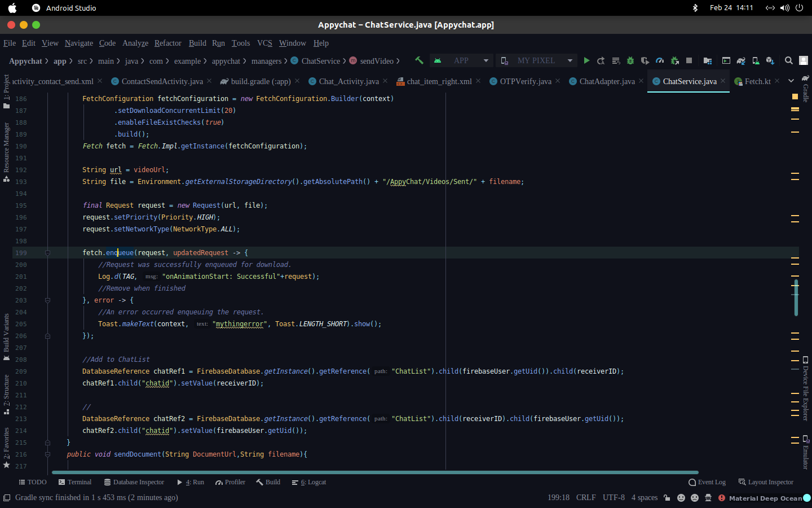Sync project with Gradle files elephant icon

click(x=740, y=60)
